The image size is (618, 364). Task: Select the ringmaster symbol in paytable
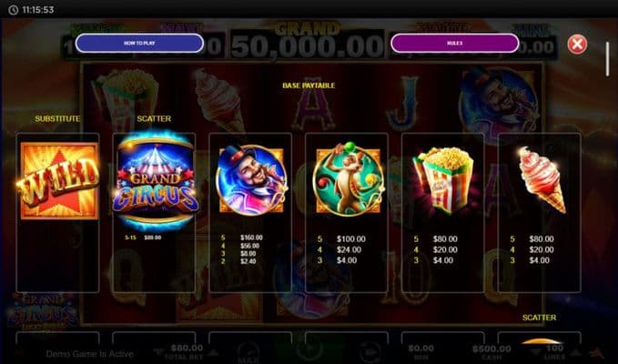[x=251, y=180]
